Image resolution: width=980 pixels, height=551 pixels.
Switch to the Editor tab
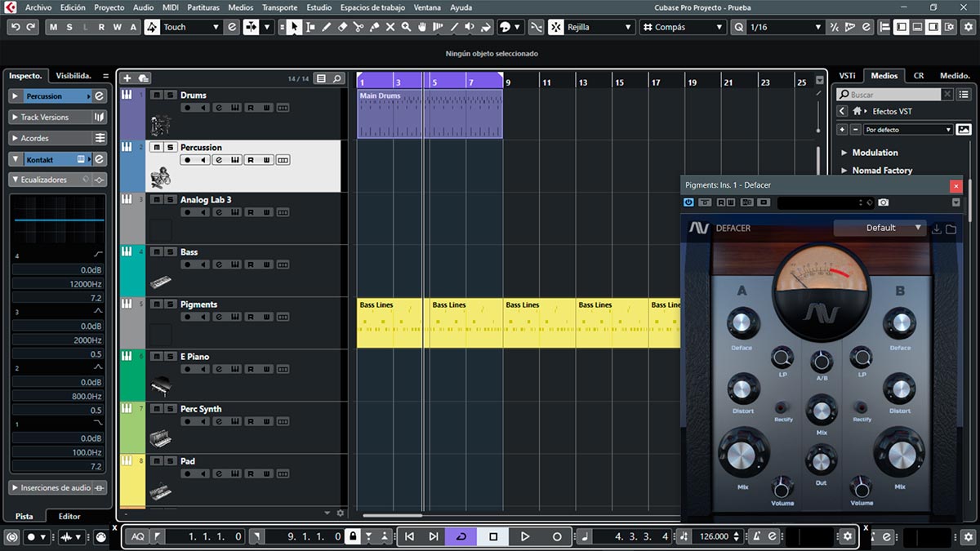[69, 516]
